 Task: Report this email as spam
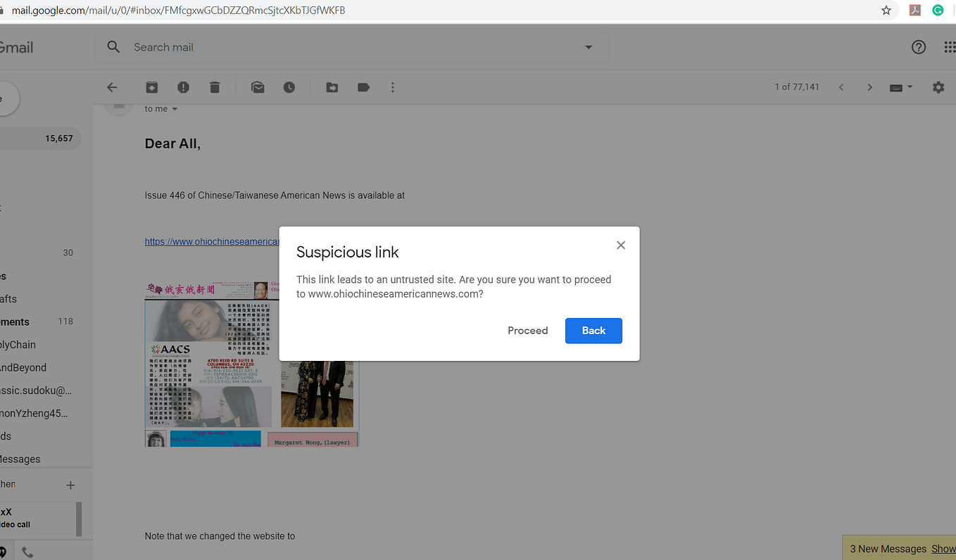coord(183,87)
